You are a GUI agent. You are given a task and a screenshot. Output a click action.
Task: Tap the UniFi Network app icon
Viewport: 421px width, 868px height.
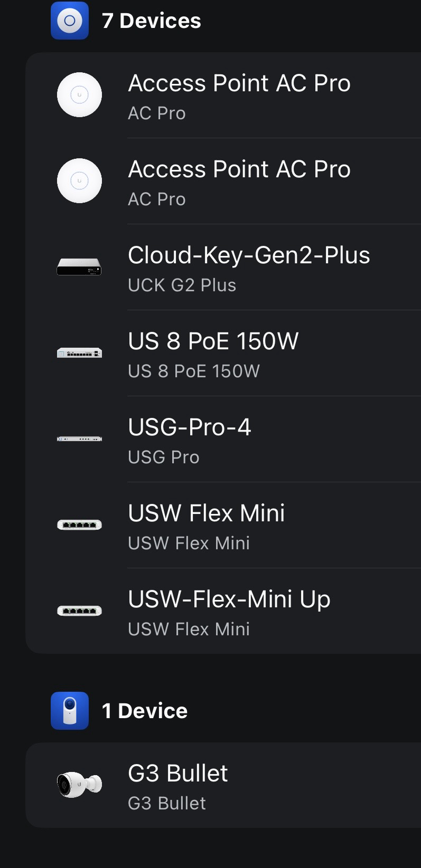click(70, 21)
